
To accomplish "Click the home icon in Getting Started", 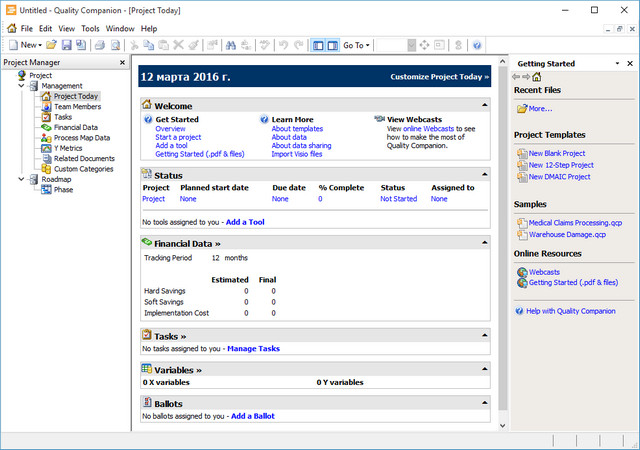I will pos(537,77).
